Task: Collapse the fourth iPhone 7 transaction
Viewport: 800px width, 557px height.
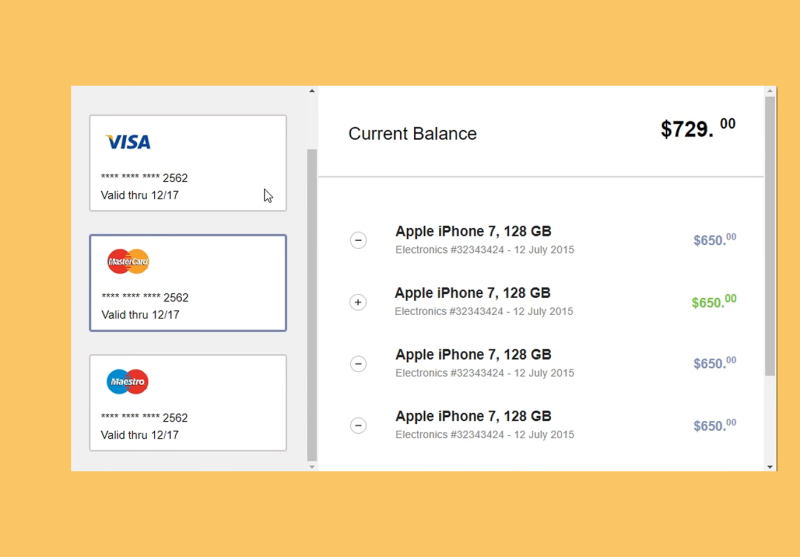Action: tap(358, 426)
